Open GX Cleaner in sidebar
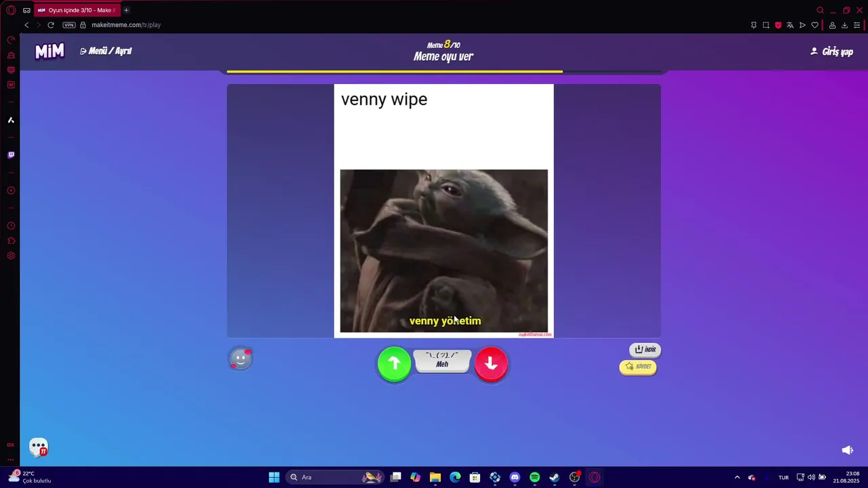This screenshot has width=868, height=488. (11, 55)
